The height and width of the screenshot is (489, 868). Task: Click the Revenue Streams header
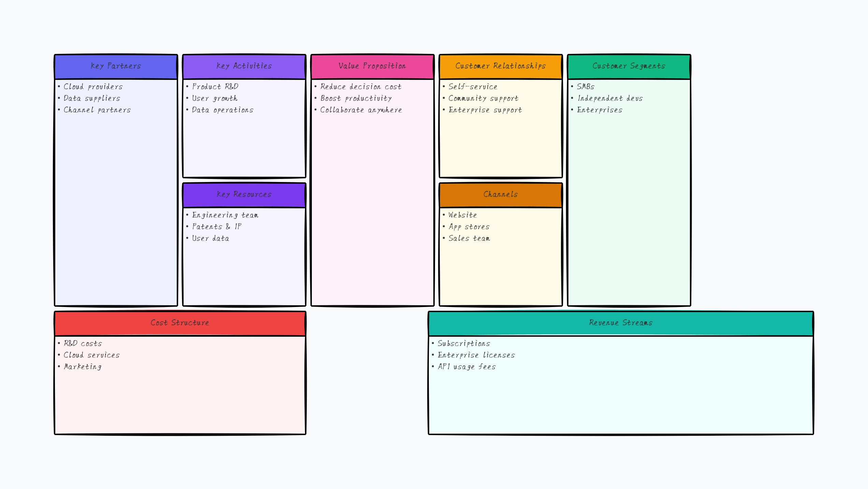620,322
